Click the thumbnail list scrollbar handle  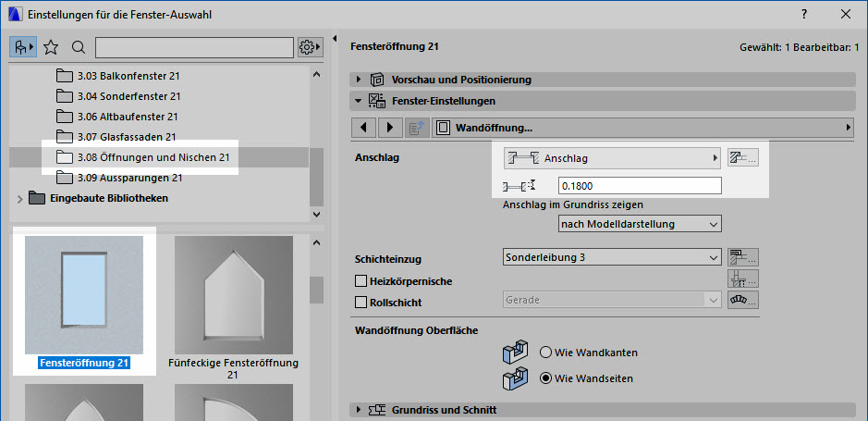pos(316,290)
